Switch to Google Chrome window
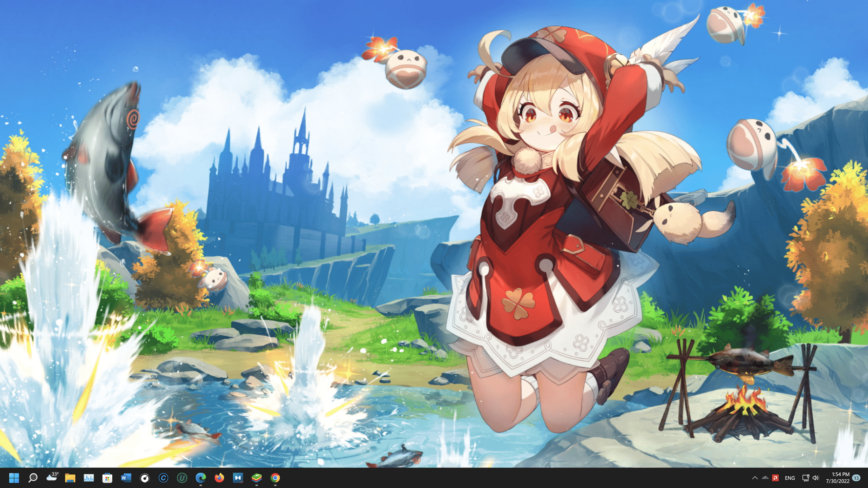 pos(275,478)
